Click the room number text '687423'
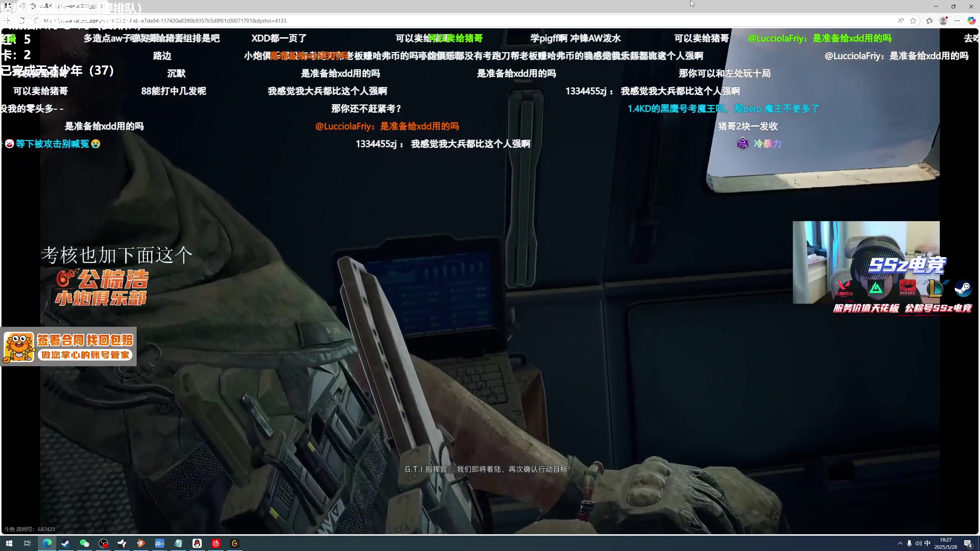Viewport: 980px width, 551px height. coord(46,529)
